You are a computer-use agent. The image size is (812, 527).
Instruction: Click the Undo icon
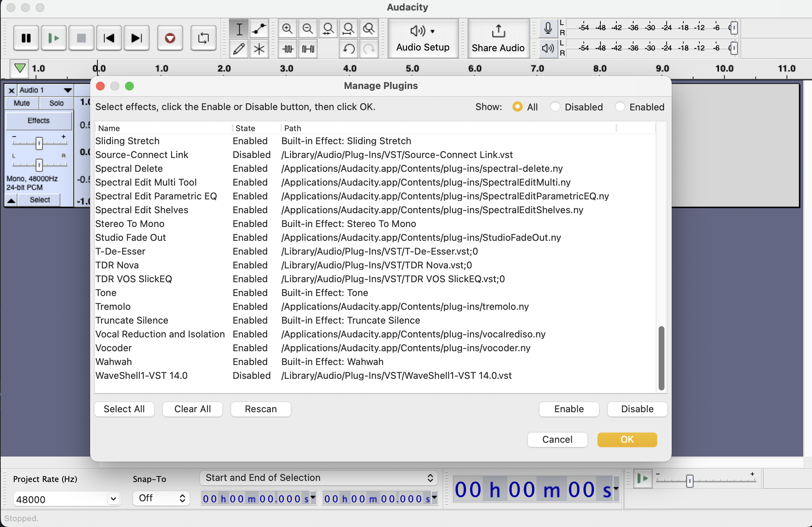pos(348,49)
